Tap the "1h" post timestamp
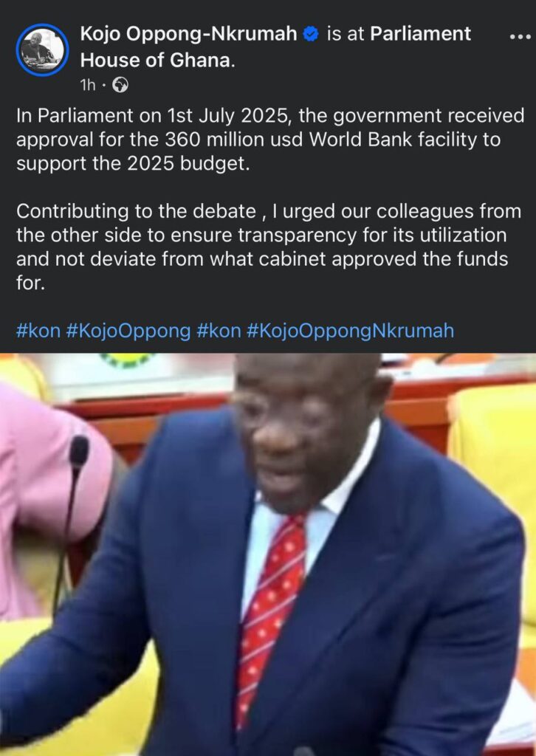 click(x=88, y=86)
